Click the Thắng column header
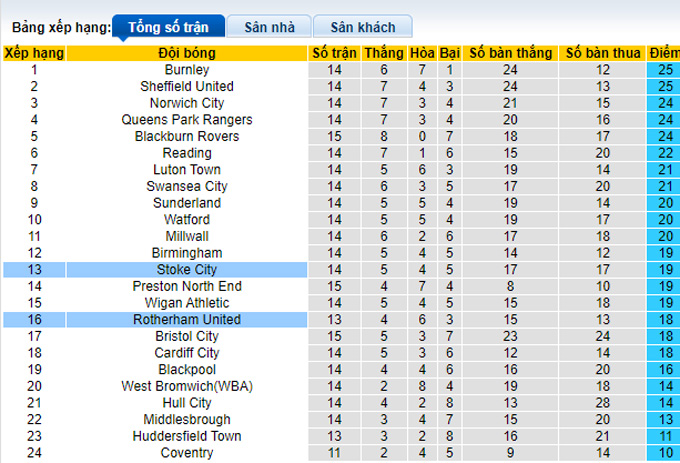Screen dimensions: 680x463 385,53
